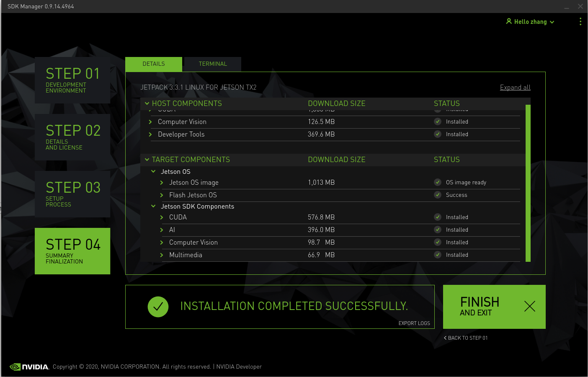This screenshot has height=377, width=588.
Task: Click the Jetson OS image label
Action: (194, 183)
